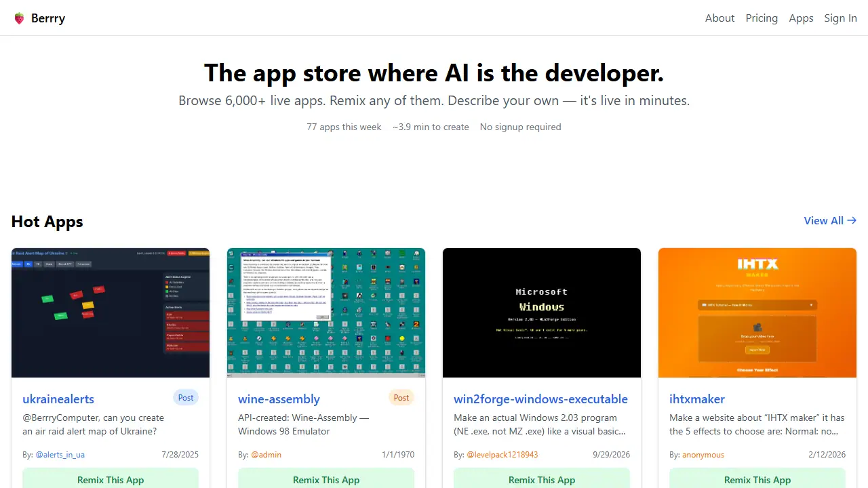Viewport: 868px width, 488px height.
Task: Visit the @alerts_in_ua author profile
Action: pos(60,455)
